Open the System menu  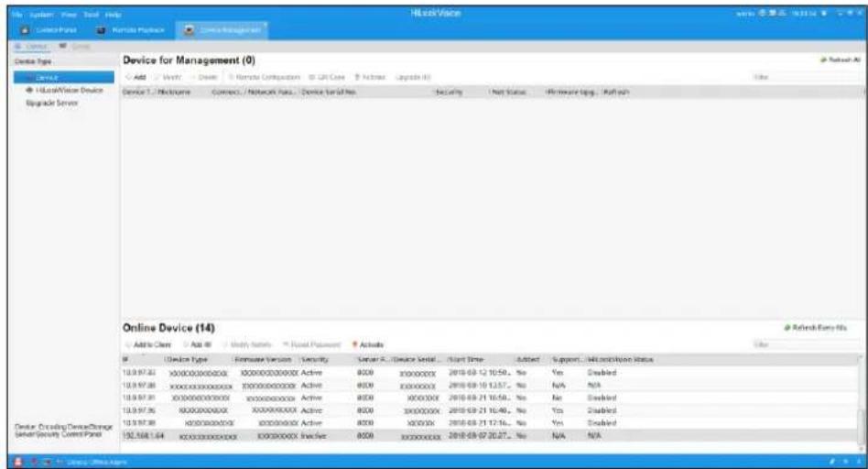(x=41, y=15)
